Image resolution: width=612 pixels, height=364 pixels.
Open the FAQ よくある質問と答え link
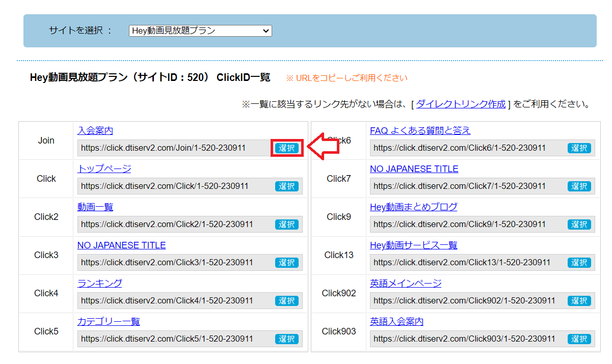pos(420,131)
